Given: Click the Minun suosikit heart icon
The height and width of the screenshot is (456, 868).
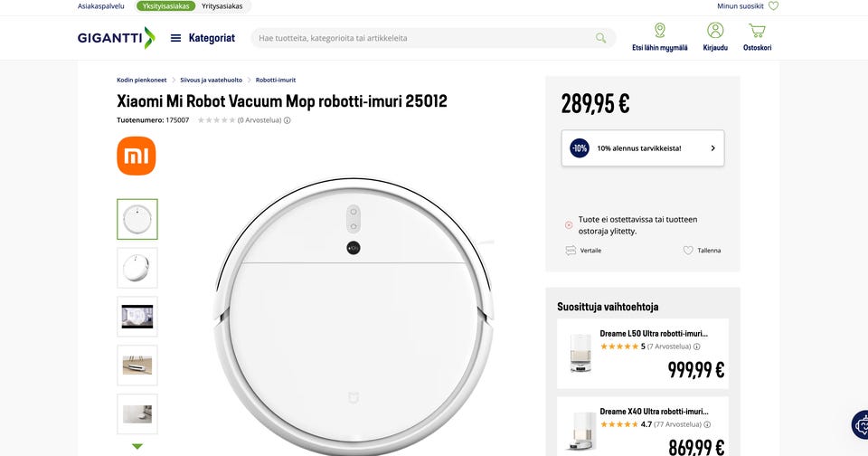Looking at the screenshot, I should (773, 6).
